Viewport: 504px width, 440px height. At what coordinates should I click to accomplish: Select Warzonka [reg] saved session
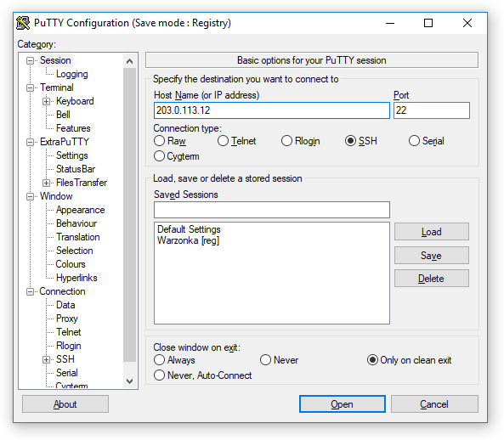tap(188, 240)
